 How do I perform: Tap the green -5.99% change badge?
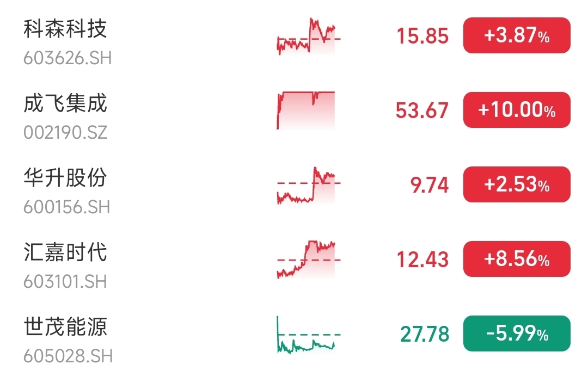coord(517,333)
